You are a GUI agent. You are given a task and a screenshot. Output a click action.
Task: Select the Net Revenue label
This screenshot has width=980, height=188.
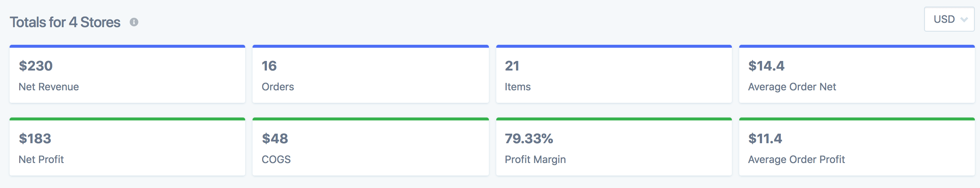pos(49,87)
